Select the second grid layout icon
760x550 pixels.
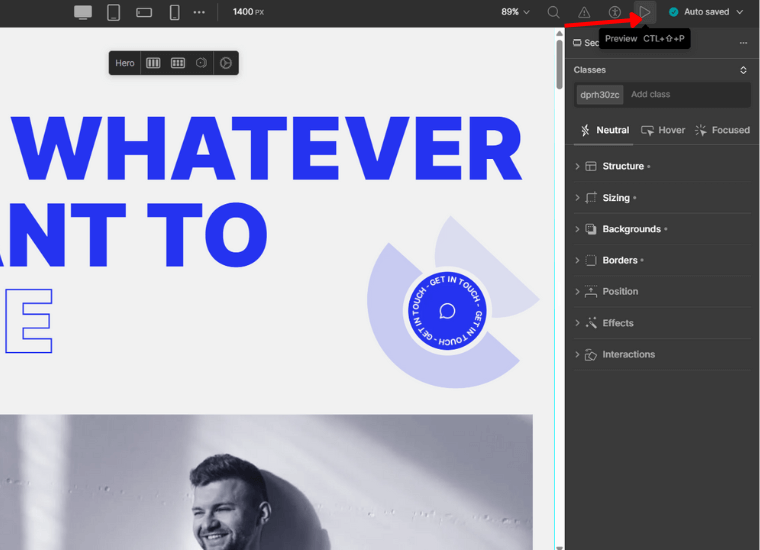coord(178,63)
